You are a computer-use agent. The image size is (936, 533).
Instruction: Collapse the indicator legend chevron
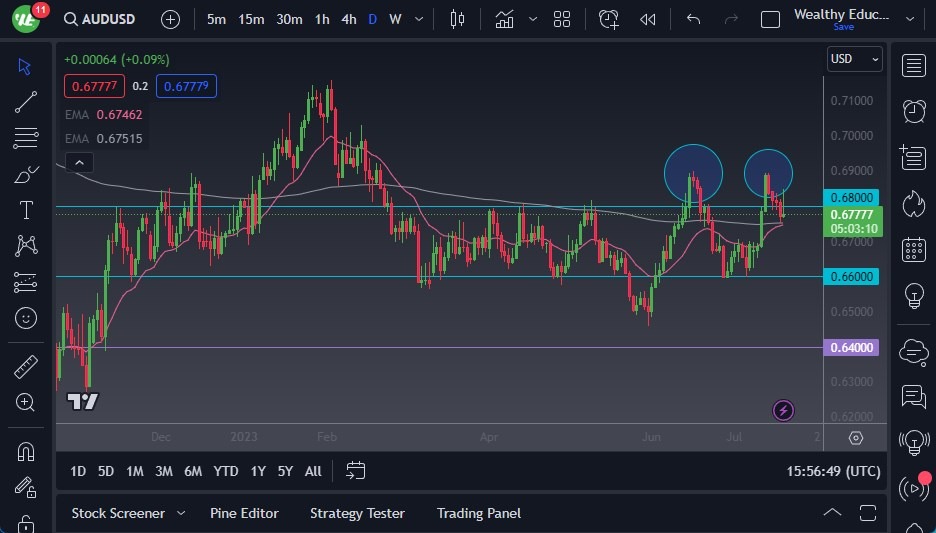[79, 163]
